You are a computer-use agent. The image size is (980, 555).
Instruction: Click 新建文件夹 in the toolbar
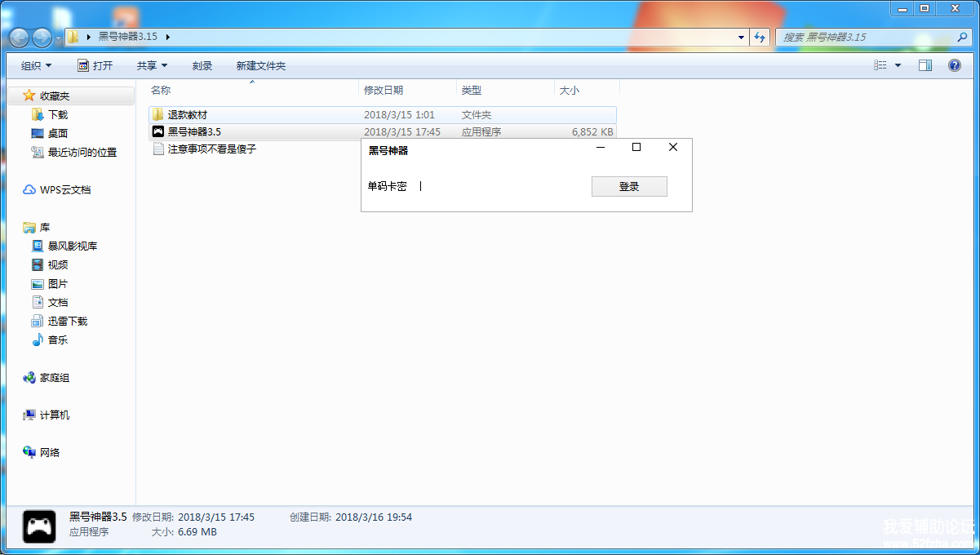261,65
